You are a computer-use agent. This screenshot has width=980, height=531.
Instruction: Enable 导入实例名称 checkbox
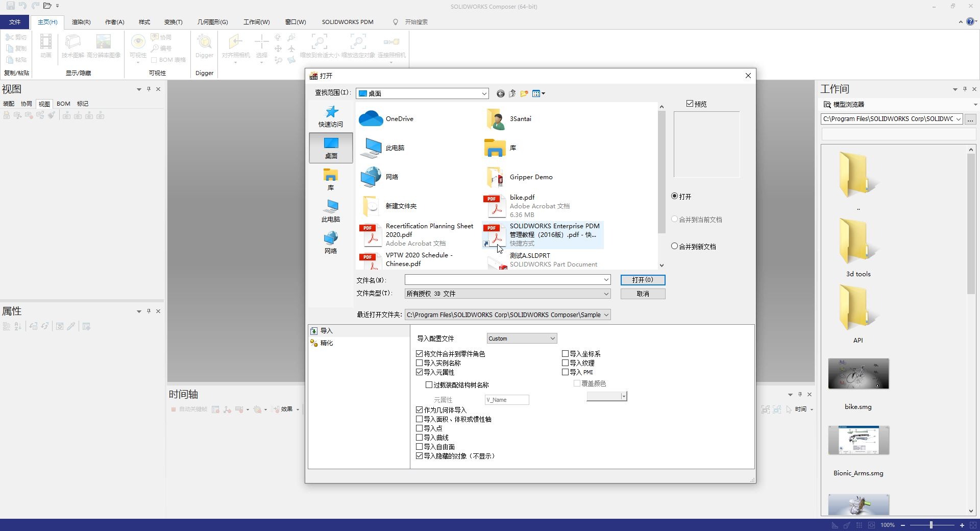[x=420, y=363]
